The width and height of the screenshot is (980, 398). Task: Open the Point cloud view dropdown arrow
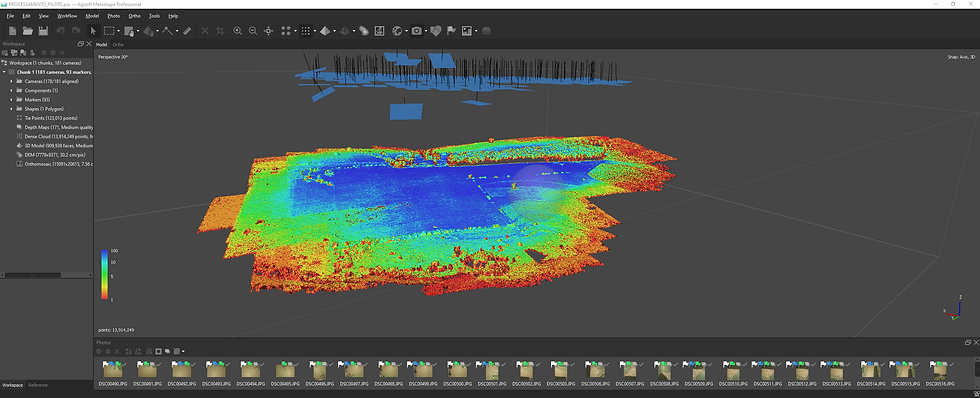(295, 31)
